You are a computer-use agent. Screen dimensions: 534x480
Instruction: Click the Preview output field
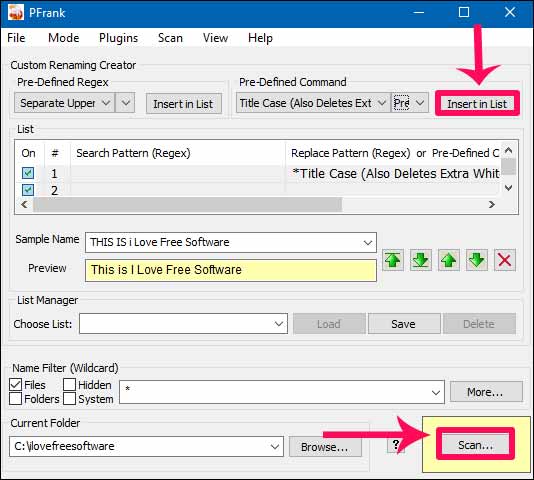click(231, 270)
